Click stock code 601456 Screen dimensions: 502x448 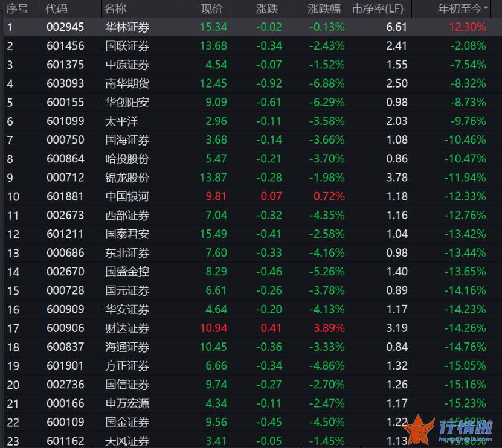tap(65, 46)
